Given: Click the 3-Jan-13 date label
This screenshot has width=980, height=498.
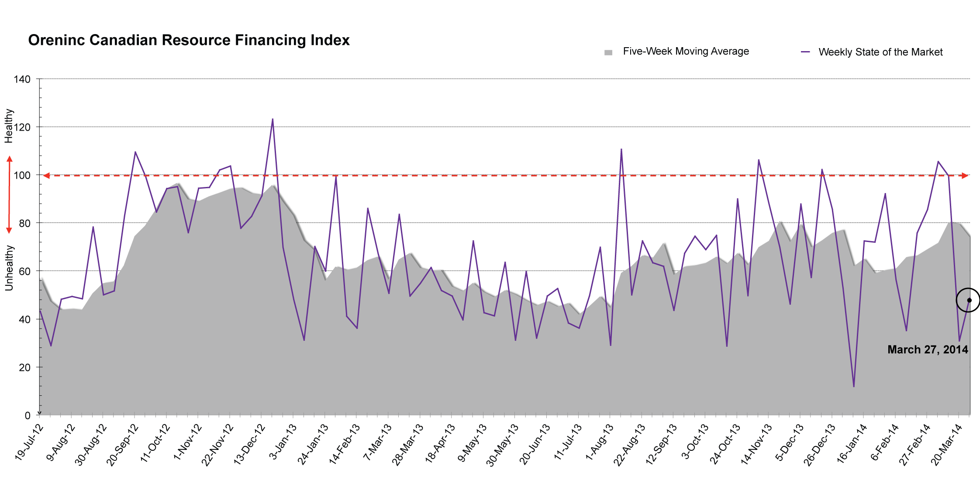Looking at the screenshot, I should pyautogui.click(x=283, y=442).
